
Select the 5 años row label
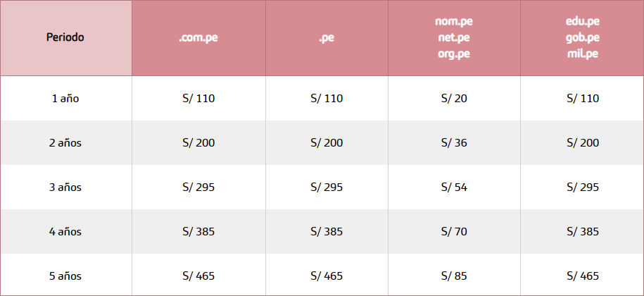point(65,276)
